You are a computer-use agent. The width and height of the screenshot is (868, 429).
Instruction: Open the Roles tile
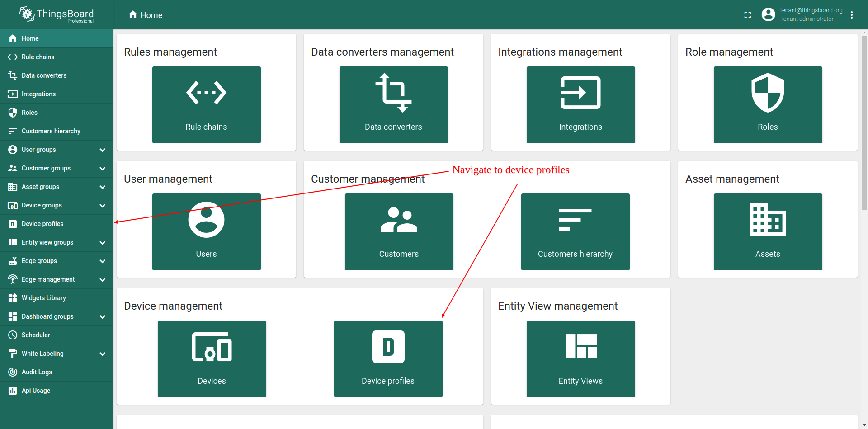pyautogui.click(x=768, y=105)
